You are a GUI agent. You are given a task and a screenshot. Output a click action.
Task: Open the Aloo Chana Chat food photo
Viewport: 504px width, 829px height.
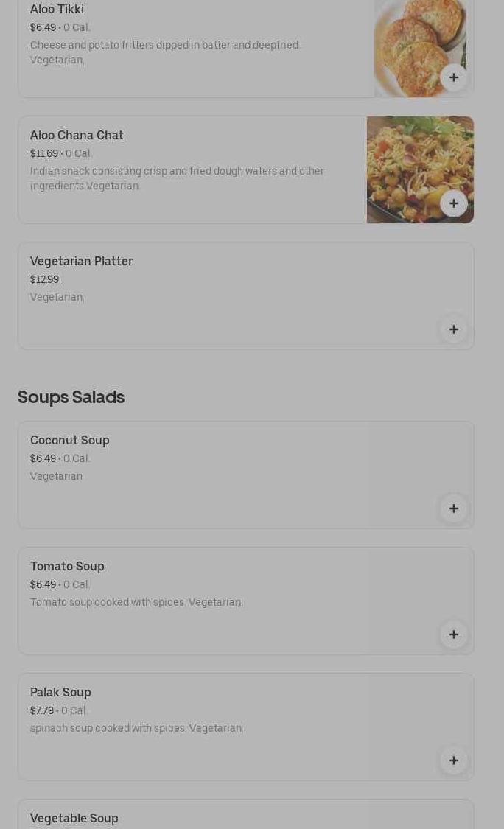tap(420, 169)
